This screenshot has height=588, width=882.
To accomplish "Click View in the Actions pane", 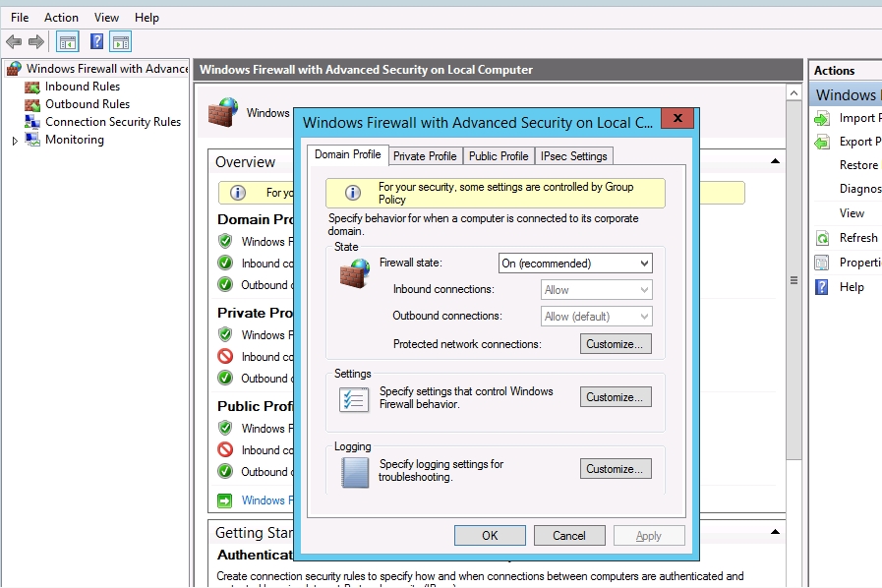I will coord(852,213).
